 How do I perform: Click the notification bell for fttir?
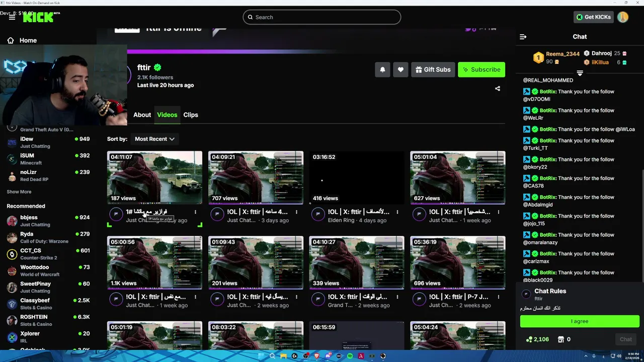click(x=382, y=69)
